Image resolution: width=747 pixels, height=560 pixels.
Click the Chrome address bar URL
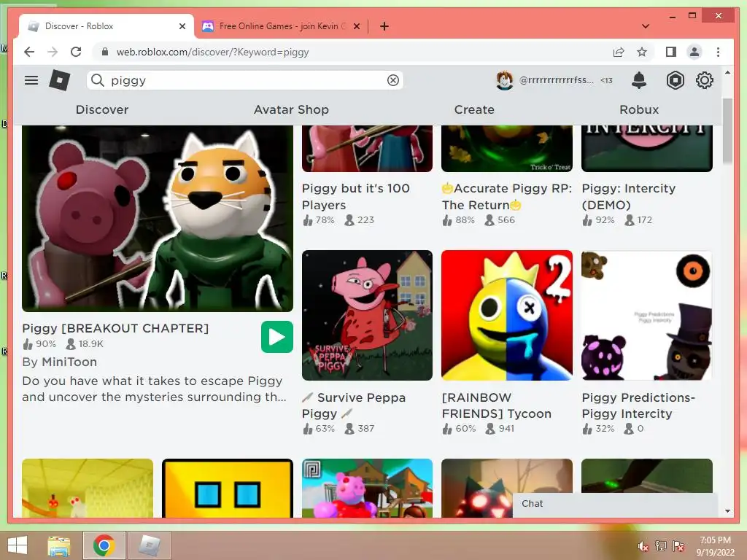[212, 52]
